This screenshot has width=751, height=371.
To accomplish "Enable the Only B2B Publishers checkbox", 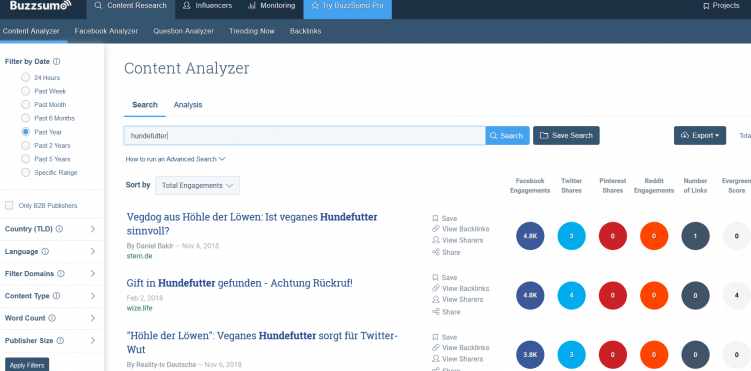I will click(9, 205).
